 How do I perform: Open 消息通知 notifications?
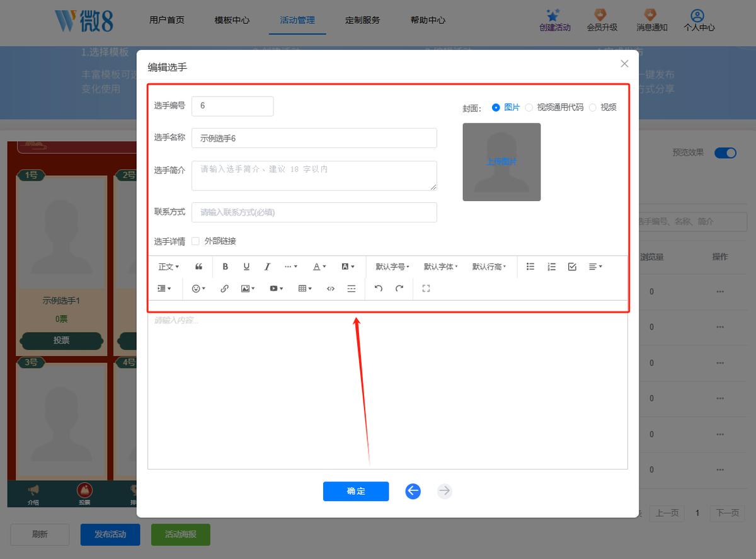652,20
